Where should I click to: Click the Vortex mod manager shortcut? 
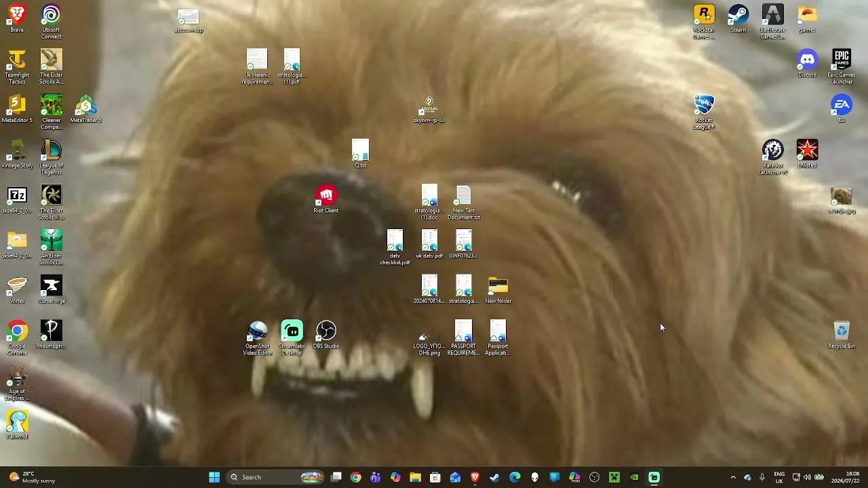[17, 290]
